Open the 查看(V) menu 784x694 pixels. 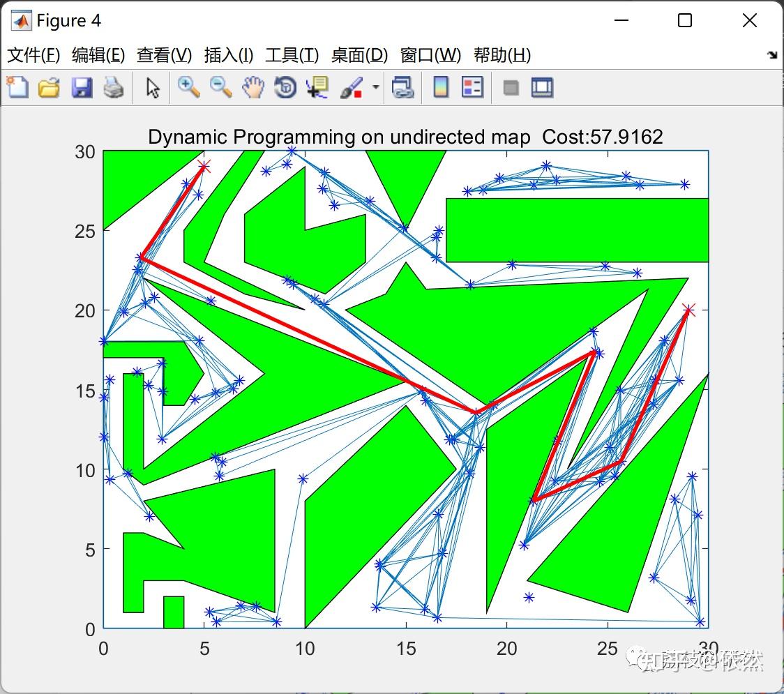pos(164,55)
